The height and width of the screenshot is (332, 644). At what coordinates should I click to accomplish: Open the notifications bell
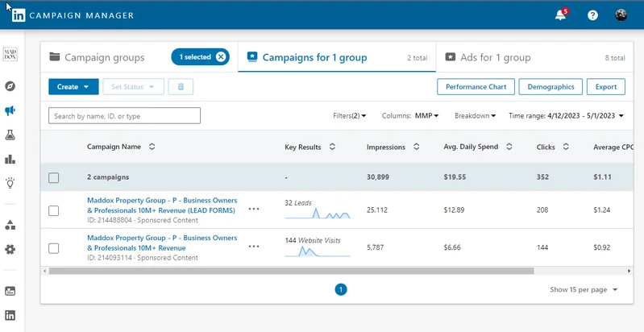coord(560,15)
